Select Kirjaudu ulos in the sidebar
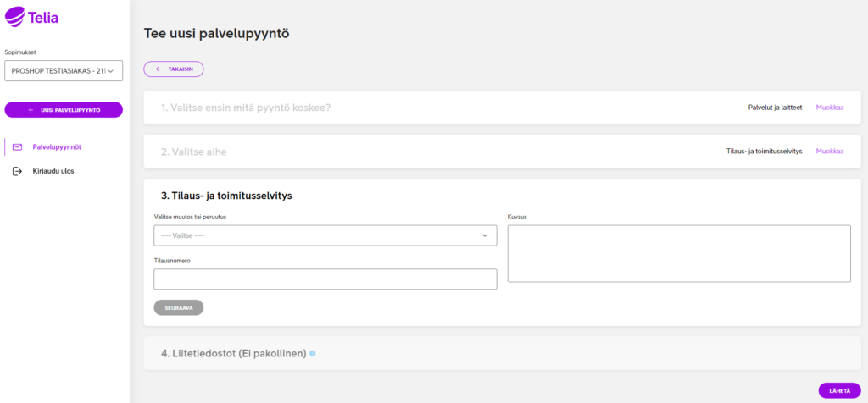Image resolution: width=868 pixels, height=403 pixels. point(53,171)
